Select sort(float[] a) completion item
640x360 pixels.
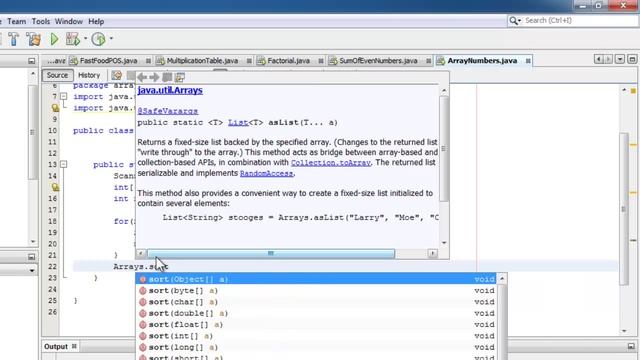pyautogui.click(x=316, y=324)
